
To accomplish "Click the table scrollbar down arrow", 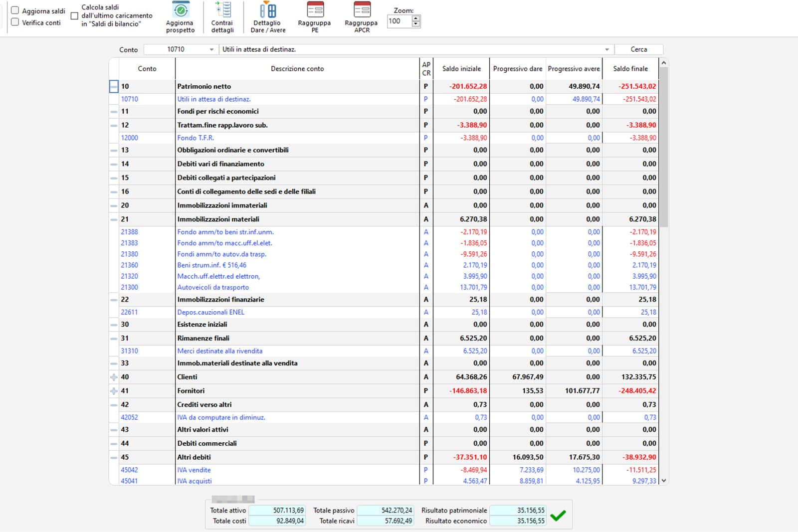I will [x=663, y=481].
